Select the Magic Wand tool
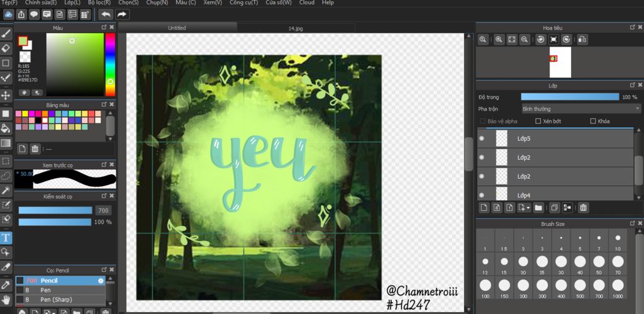Image resolution: width=644 pixels, height=314 pixels. click(x=6, y=190)
